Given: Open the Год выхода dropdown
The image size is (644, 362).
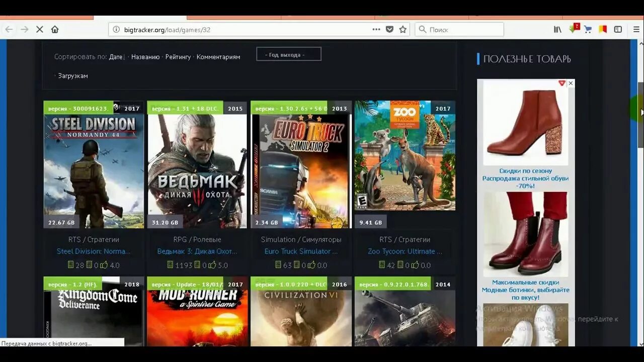Looking at the screenshot, I should click(289, 54).
